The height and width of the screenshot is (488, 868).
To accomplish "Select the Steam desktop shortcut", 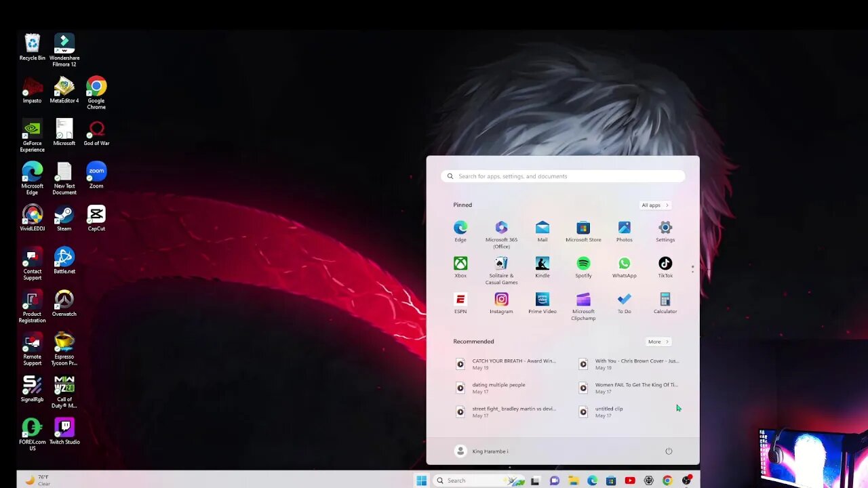I will (x=64, y=218).
